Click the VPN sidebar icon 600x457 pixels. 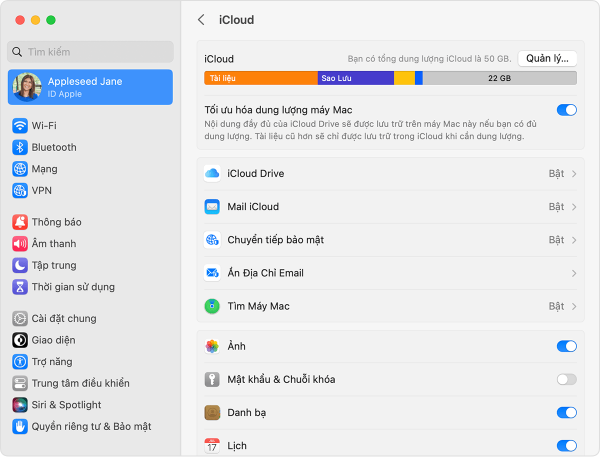point(20,190)
